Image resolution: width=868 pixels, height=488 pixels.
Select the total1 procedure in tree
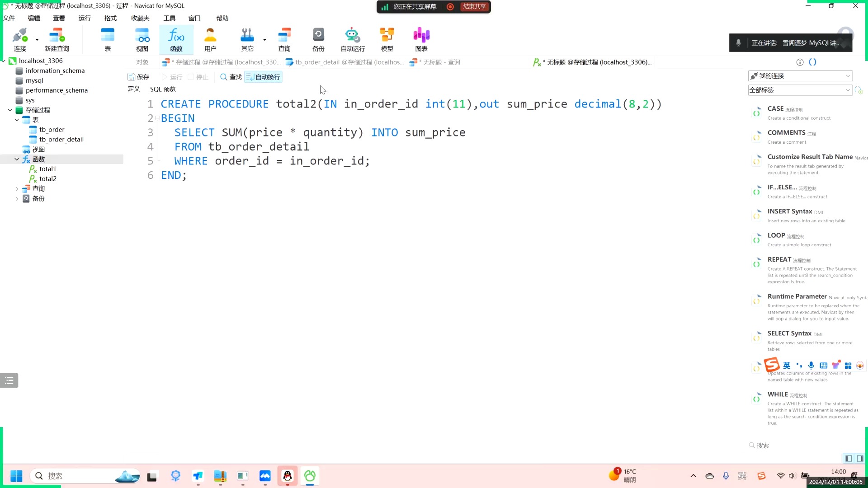[x=47, y=169]
